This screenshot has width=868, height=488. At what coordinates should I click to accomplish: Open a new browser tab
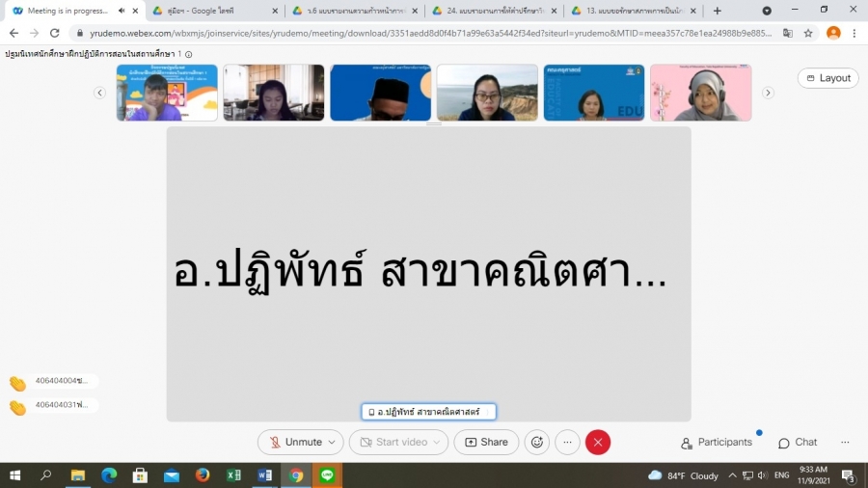pos(717,11)
